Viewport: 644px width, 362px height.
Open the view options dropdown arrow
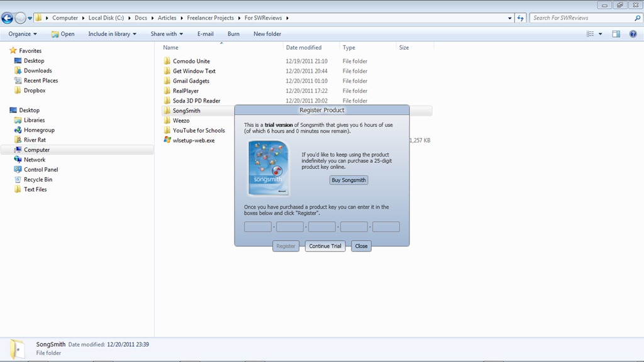pos(600,34)
